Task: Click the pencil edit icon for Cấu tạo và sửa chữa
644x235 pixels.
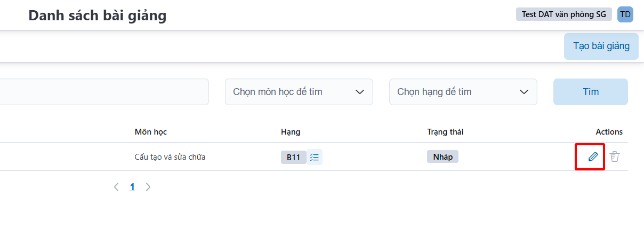Action: [x=593, y=156]
